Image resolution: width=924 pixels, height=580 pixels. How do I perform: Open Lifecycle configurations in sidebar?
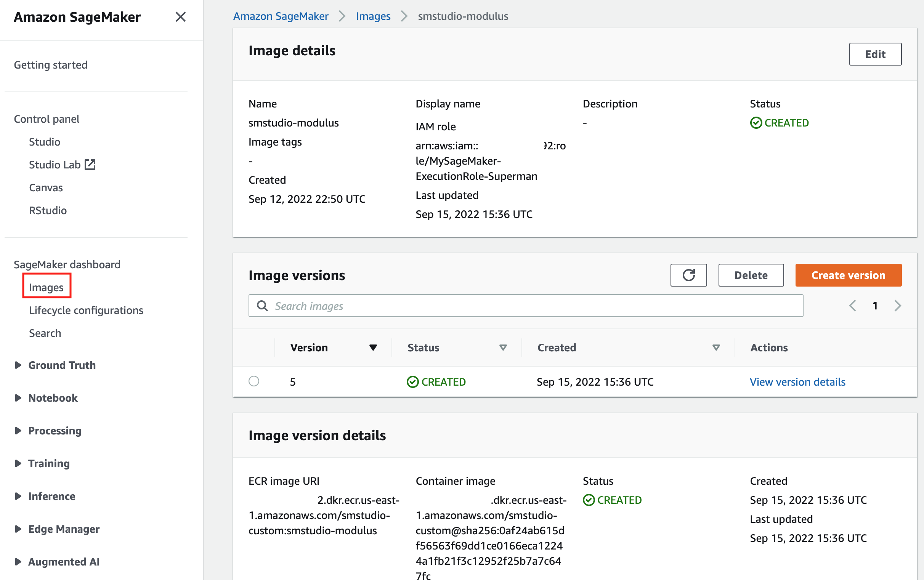click(86, 310)
